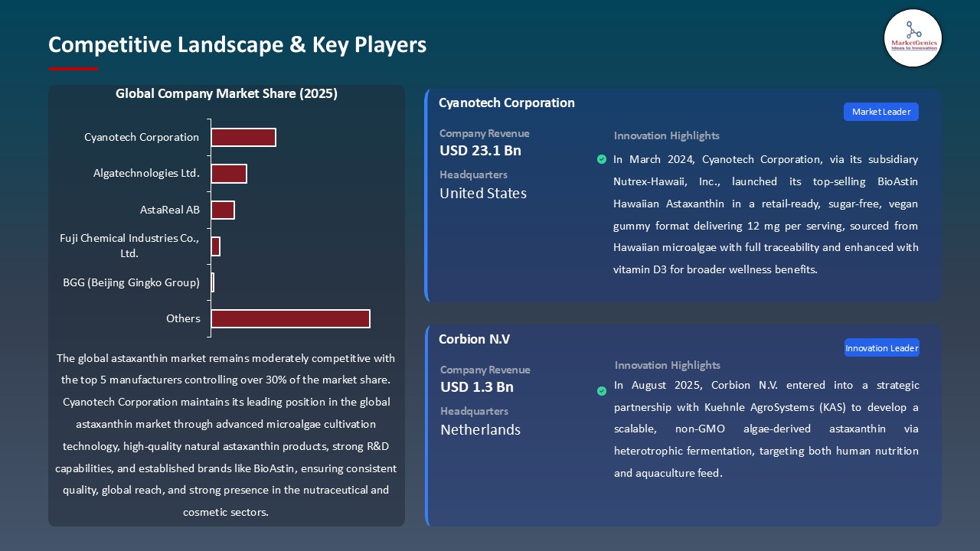The width and height of the screenshot is (980, 551).
Task: Select the blue accent bar beside Corbion card
Action: click(426, 425)
